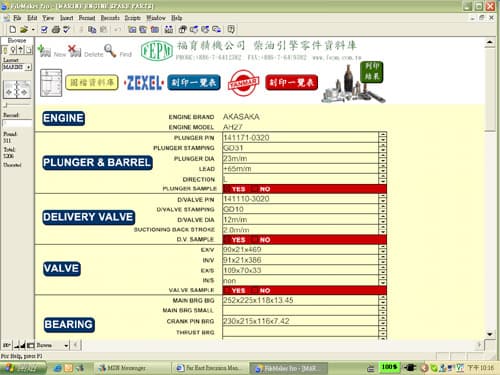Select YES for Plunger Sample
Viewport: 500px width, 375px height.
238,189
